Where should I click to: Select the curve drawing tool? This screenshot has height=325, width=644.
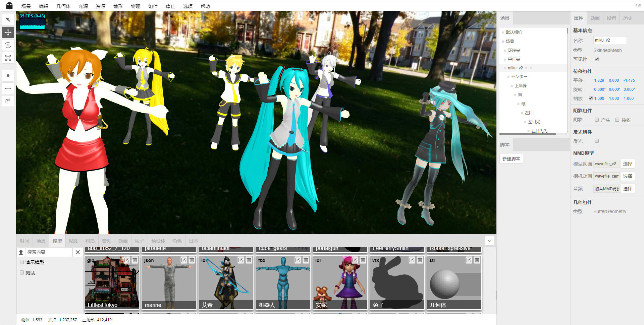[8, 101]
